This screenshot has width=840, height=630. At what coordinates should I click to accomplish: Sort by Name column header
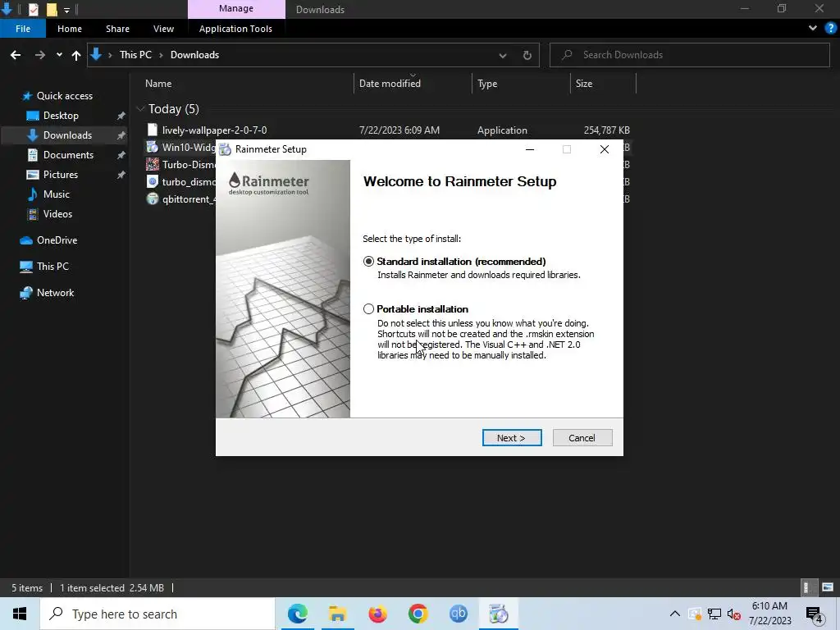[x=158, y=84]
